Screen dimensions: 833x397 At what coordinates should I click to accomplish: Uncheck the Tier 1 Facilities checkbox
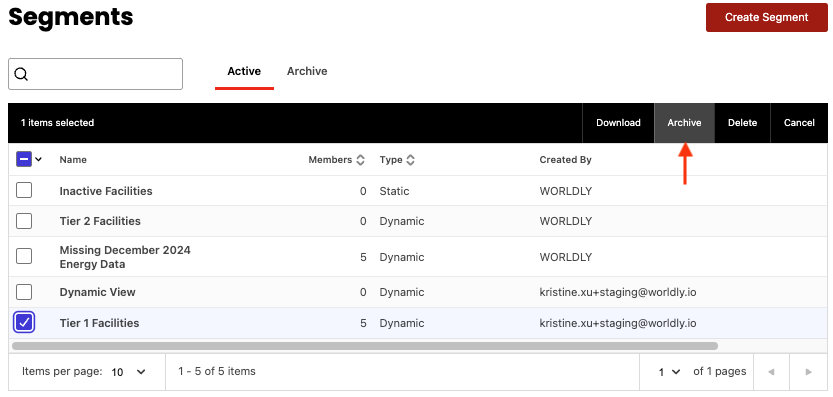[x=24, y=322]
